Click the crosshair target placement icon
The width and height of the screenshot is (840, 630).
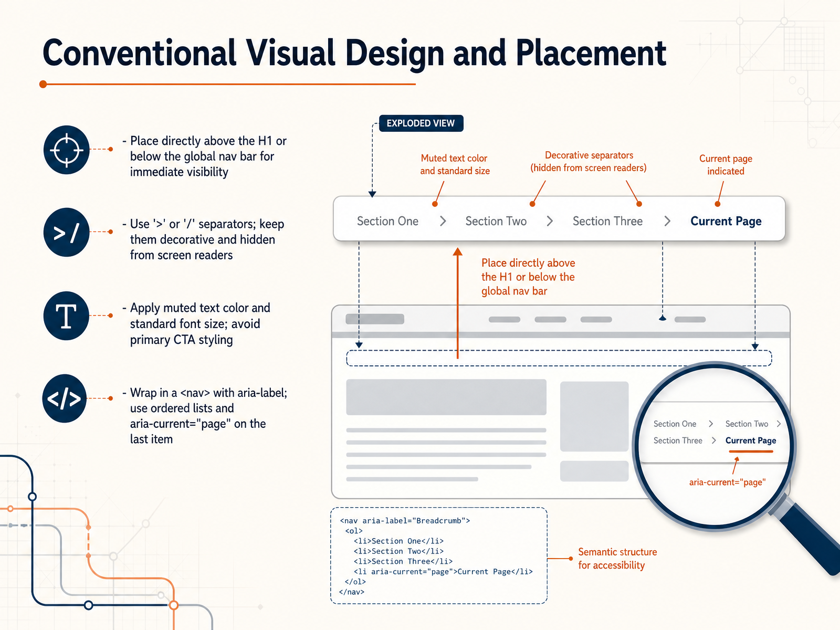[67, 150]
